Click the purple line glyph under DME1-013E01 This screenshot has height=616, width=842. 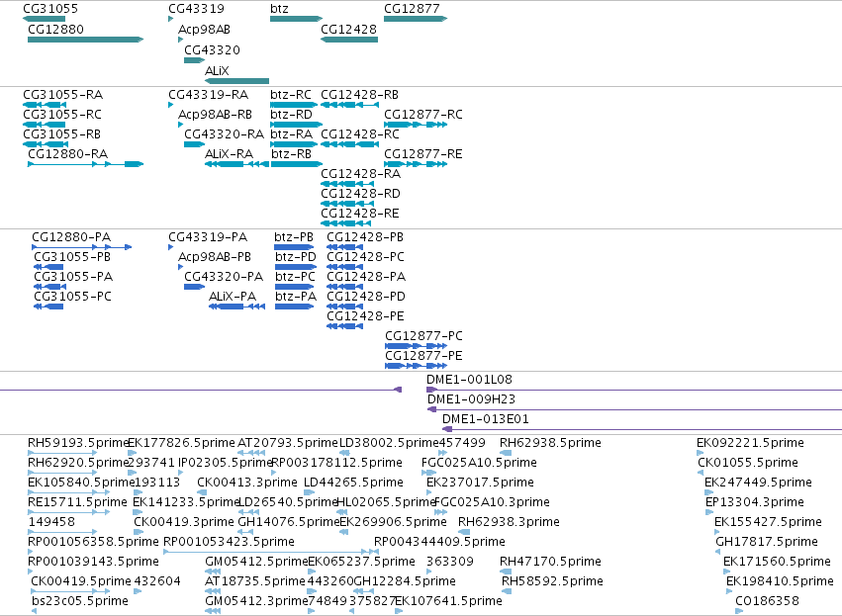point(642,429)
